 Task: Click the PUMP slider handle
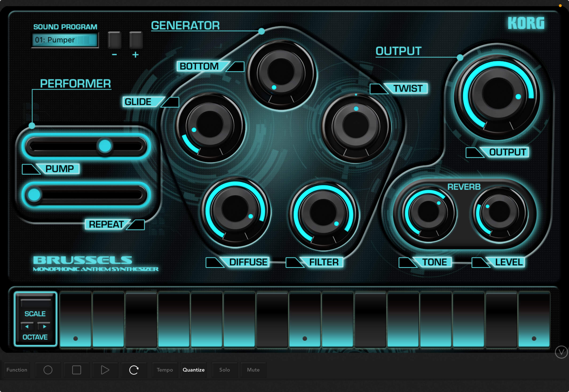click(105, 146)
